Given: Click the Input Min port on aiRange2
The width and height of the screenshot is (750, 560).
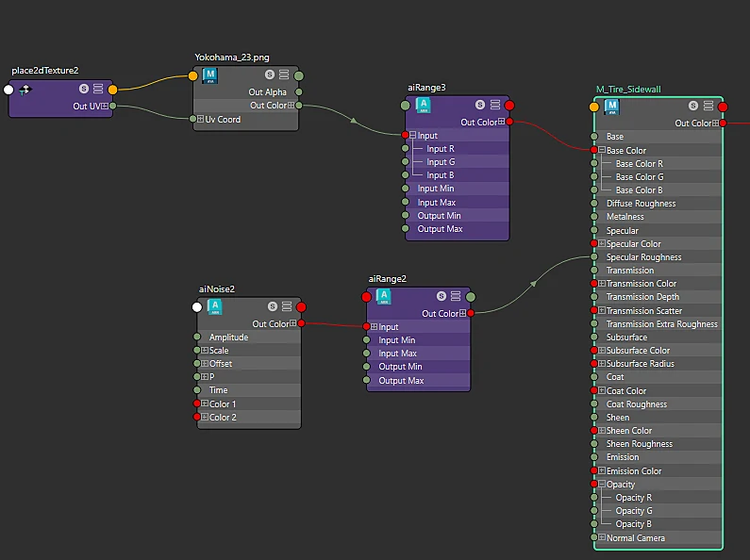Looking at the screenshot, I should tap(366, 339).
